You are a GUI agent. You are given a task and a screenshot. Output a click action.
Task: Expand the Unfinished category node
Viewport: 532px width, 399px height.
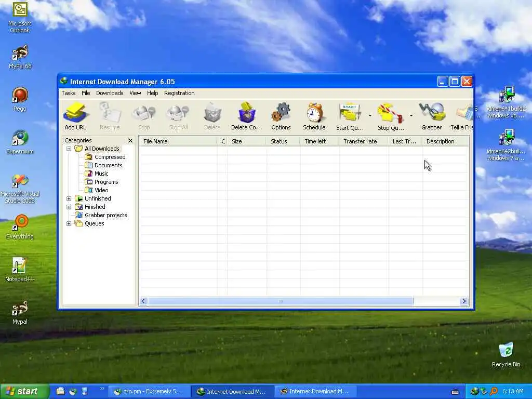(69, 198)
